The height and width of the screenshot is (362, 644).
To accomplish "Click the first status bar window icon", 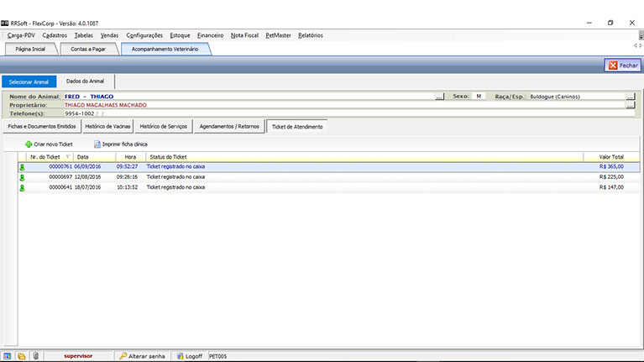I will tap(8, 356).
